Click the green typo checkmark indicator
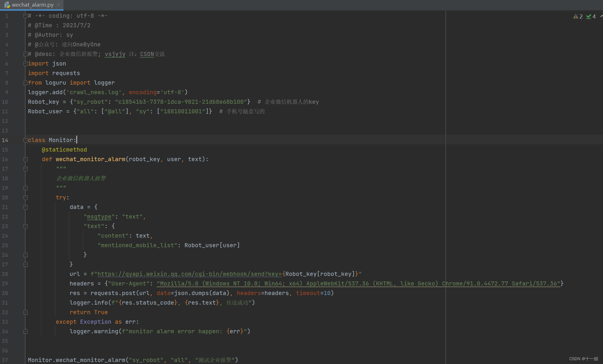 pos(588,17)
